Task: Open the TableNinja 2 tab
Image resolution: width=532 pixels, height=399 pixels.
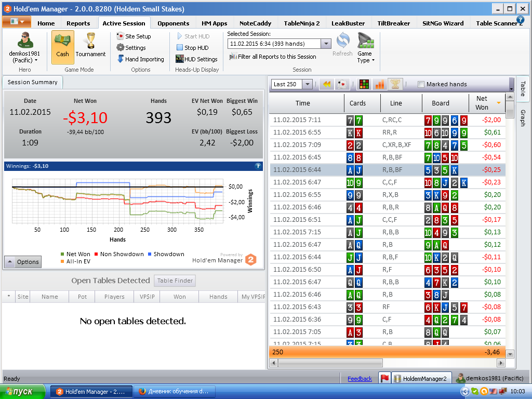Action: click(302, 23)
